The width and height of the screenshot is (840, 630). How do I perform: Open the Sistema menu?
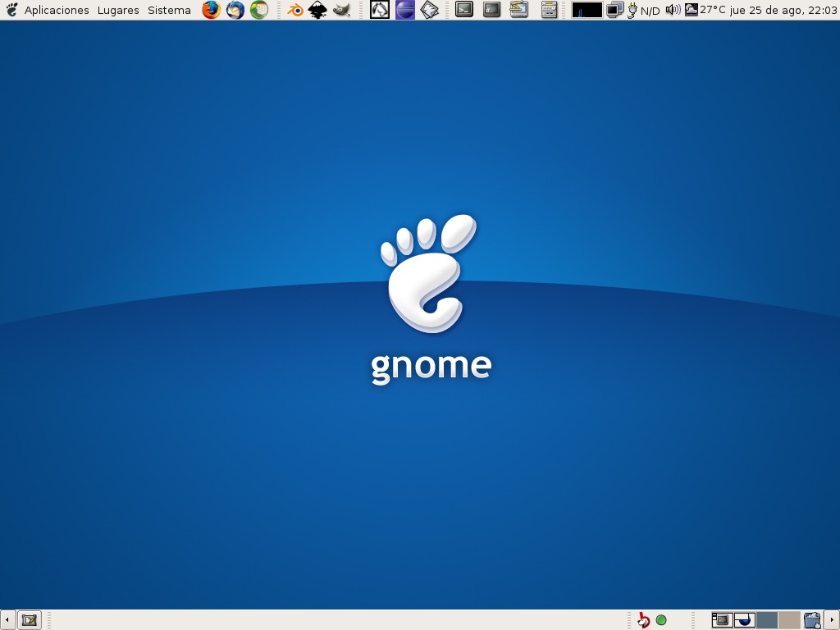169,10
